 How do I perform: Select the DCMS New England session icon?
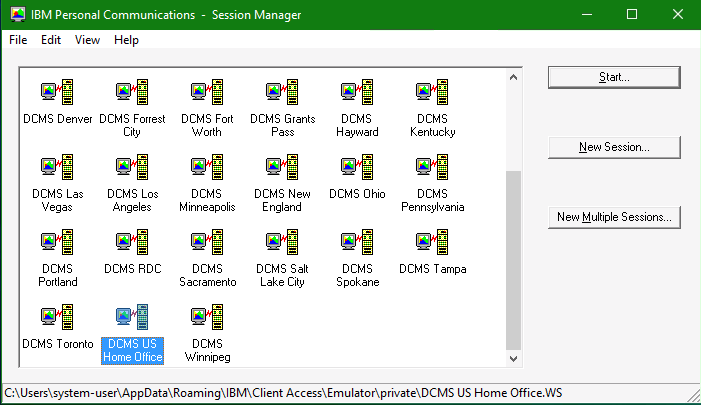click(283, 167)
